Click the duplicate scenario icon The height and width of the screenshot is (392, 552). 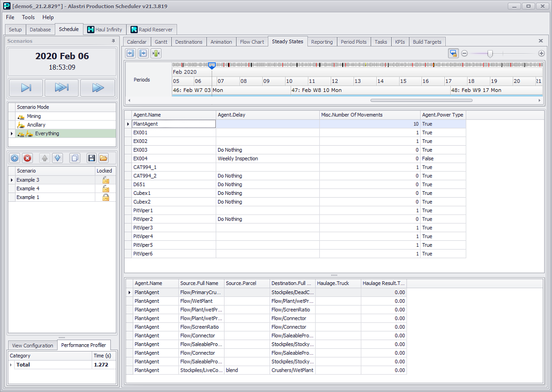tap(75, 158)
